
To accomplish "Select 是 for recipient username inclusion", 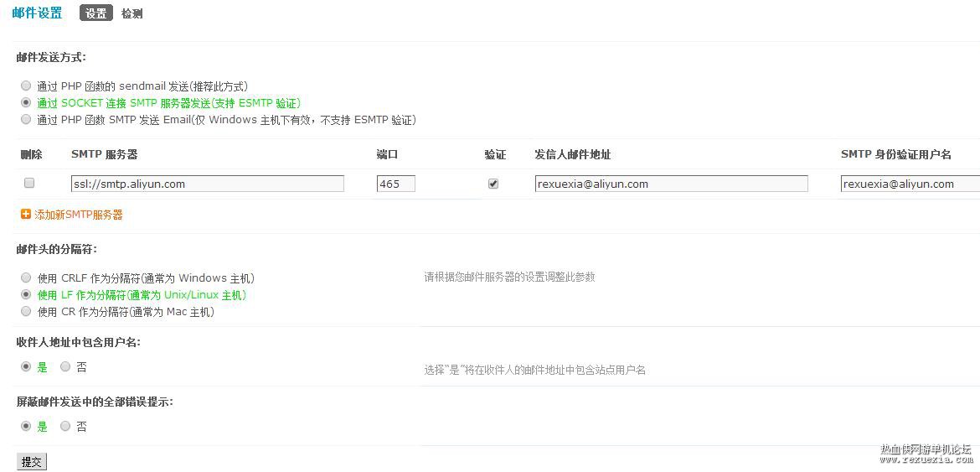I will click(26, 367).
